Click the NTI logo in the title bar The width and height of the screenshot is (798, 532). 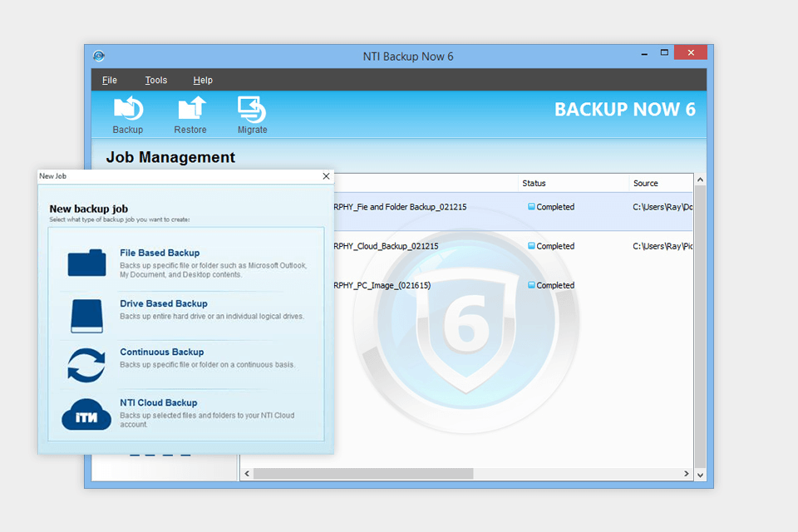99,53
